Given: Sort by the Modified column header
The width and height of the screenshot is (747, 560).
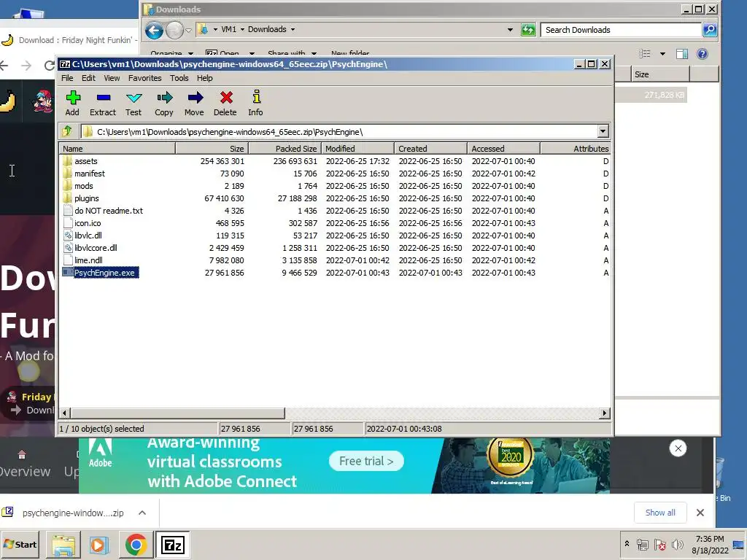Looking at the screenshot, I should (357, 149).
